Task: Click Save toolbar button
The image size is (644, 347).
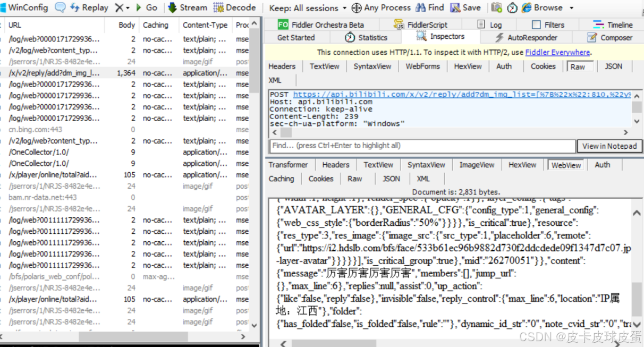Action: (x=465, y=8)
